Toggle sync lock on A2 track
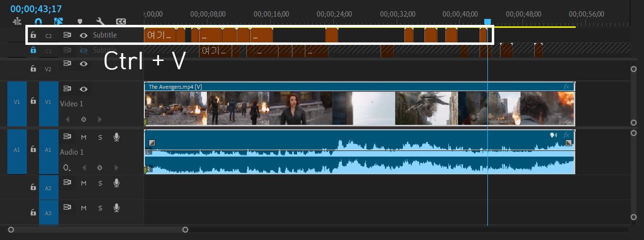This screenshot has height=240, width=644. pos(67,183)
